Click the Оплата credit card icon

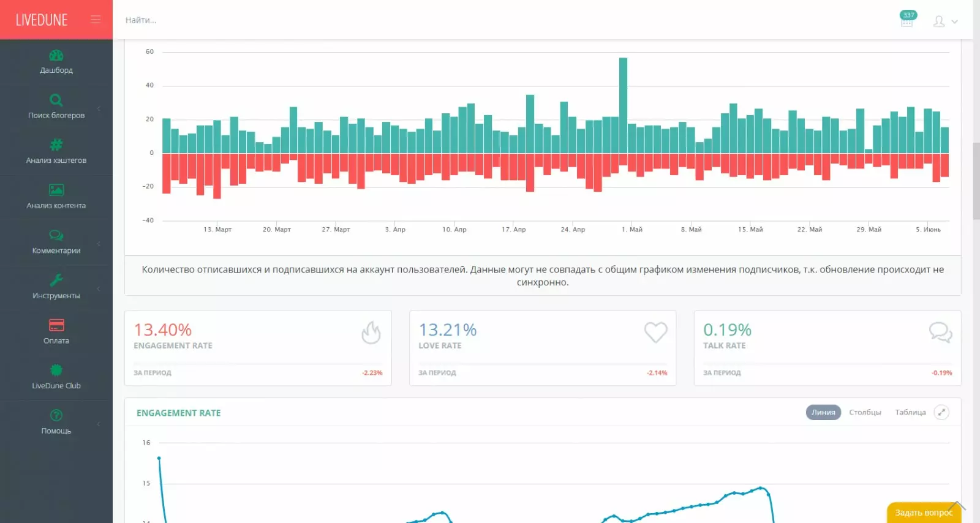coord(56,325)
